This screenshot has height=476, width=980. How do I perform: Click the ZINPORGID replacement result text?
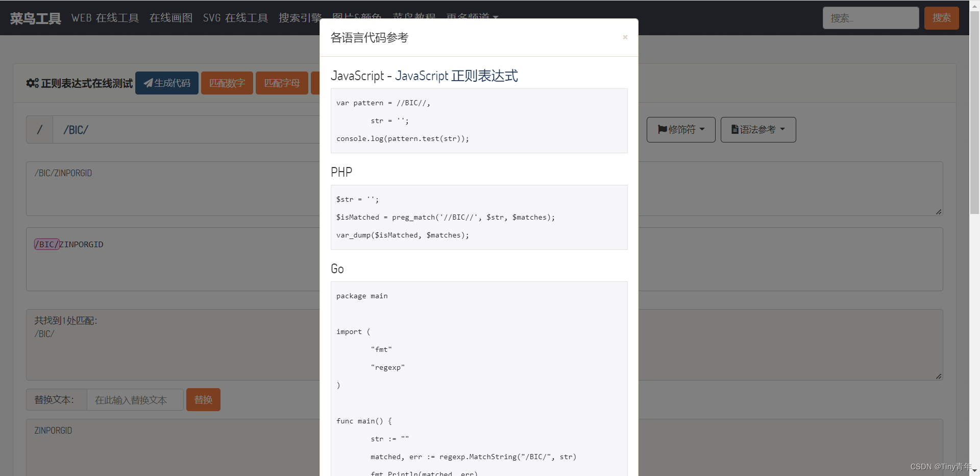click(53, 431)
